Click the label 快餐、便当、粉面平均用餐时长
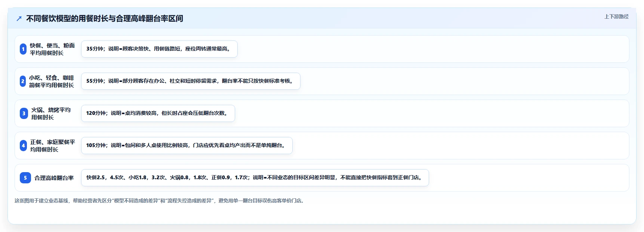Viewport: 644px width, 232px height. tap(52, 49)
